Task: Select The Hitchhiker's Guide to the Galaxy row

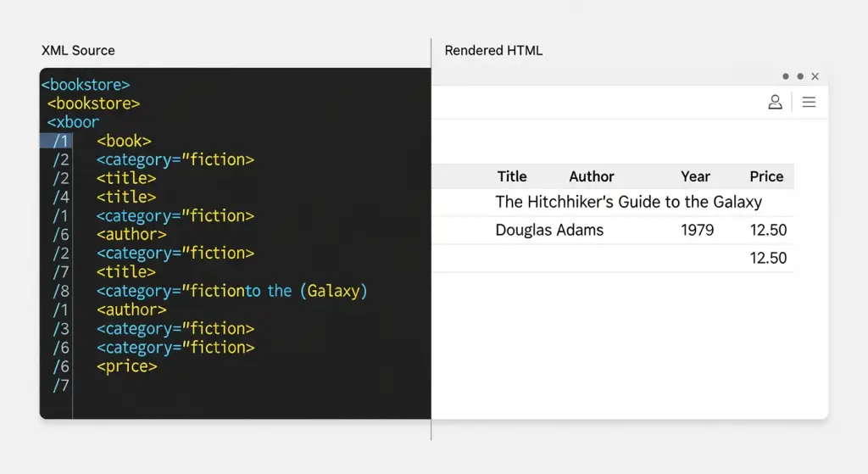Action: 628,202
